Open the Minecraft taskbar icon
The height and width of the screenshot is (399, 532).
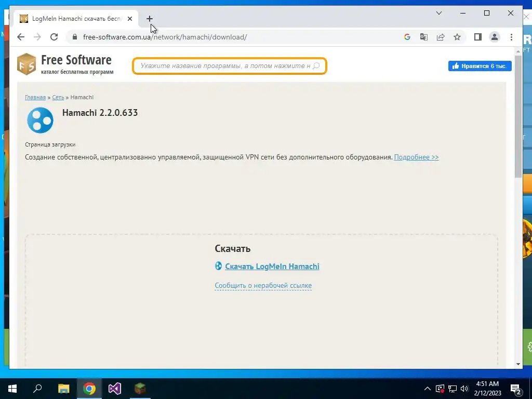(x=140, y=389)
